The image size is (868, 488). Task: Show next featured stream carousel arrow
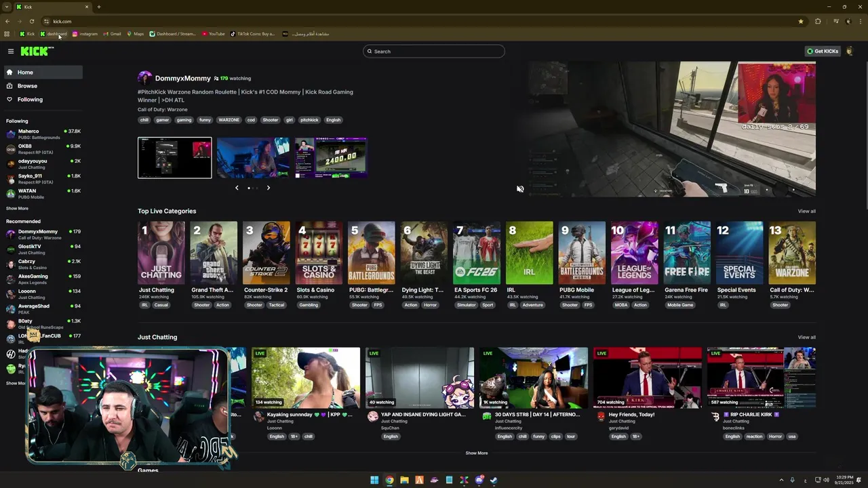(x=268, y=188)
